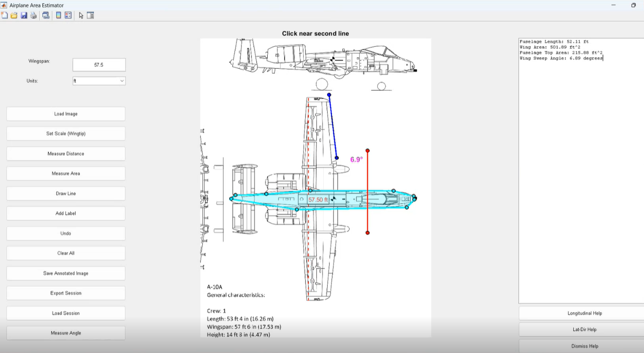Click Save Annotated Image
The image size is (644, 353).
[66, 273]
